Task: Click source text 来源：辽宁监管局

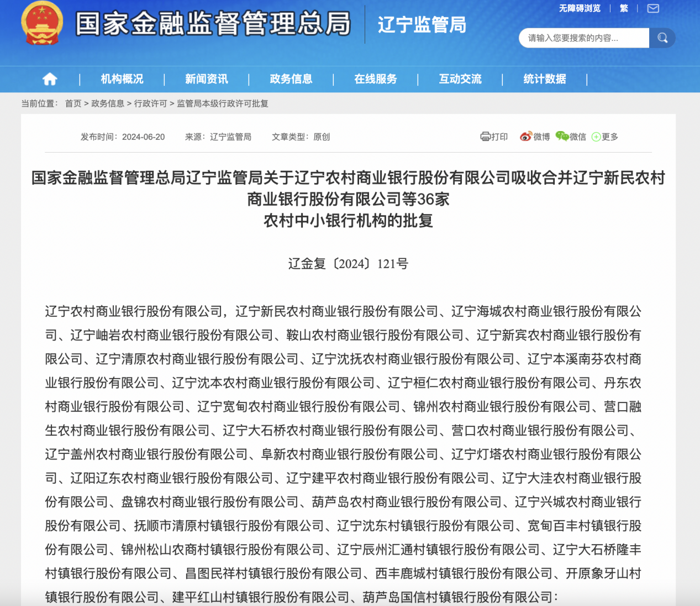Action: coord(218,137)
